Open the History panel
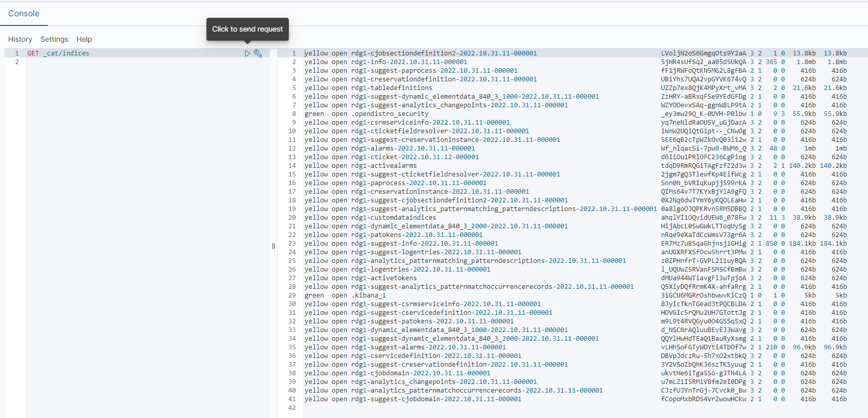868x418 pixels. pos(20,39)
